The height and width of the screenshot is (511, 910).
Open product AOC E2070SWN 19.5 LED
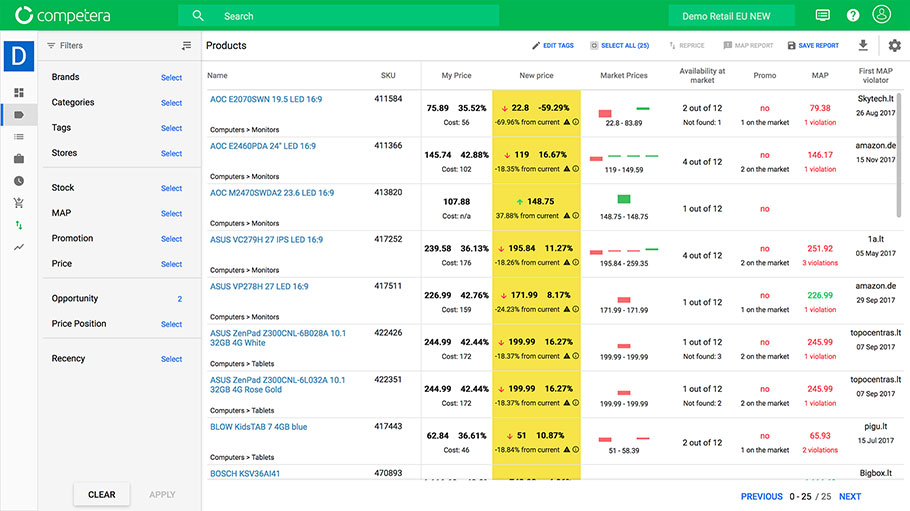pyautogui.click(x=266, y=99)
